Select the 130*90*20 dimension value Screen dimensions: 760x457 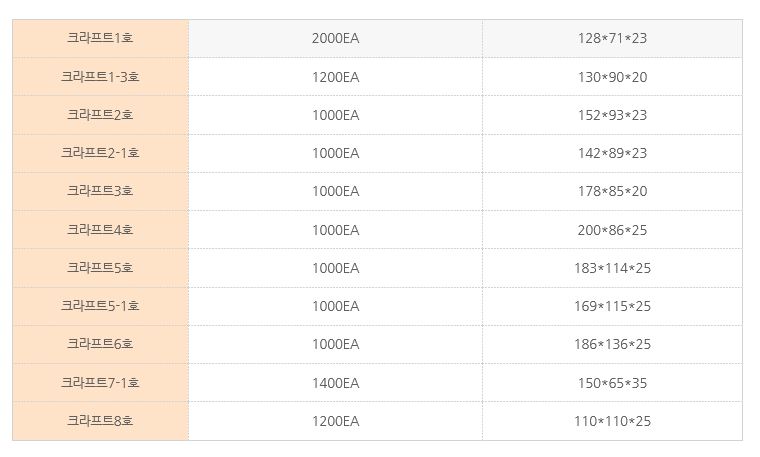(612, 77)
